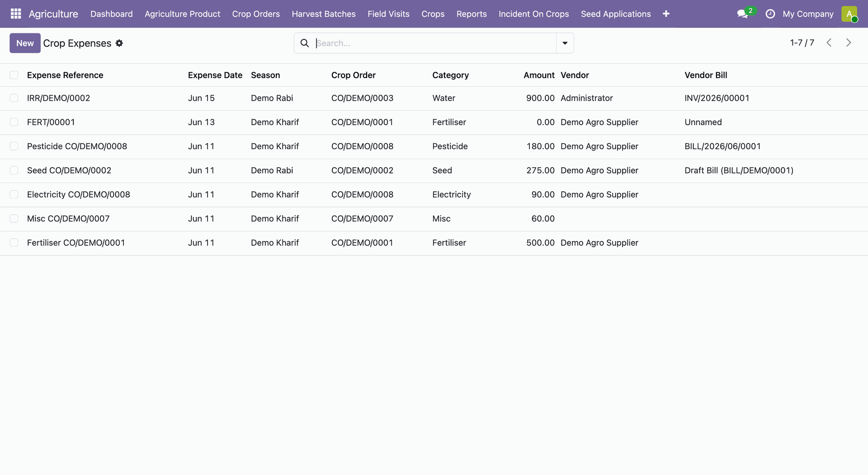Check the Fertiliser CO/DEMO/0001 row
Screen dimensions: 868x475
[x=14, y=243]
